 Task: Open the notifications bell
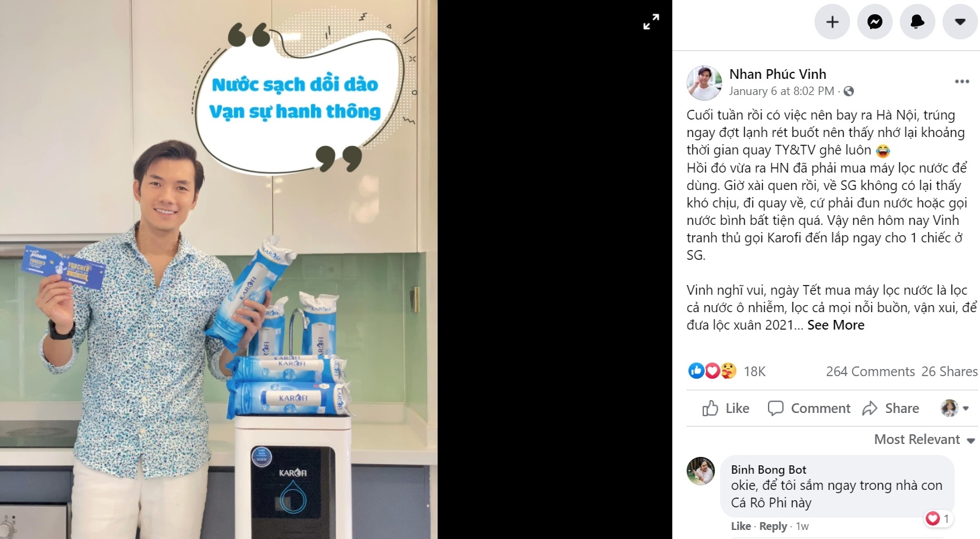917,22
